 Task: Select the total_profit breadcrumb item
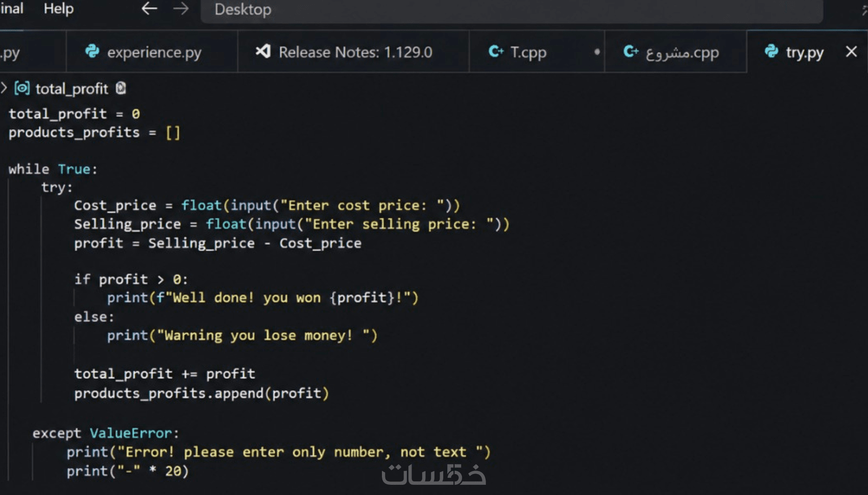click(x=72, y=89)
